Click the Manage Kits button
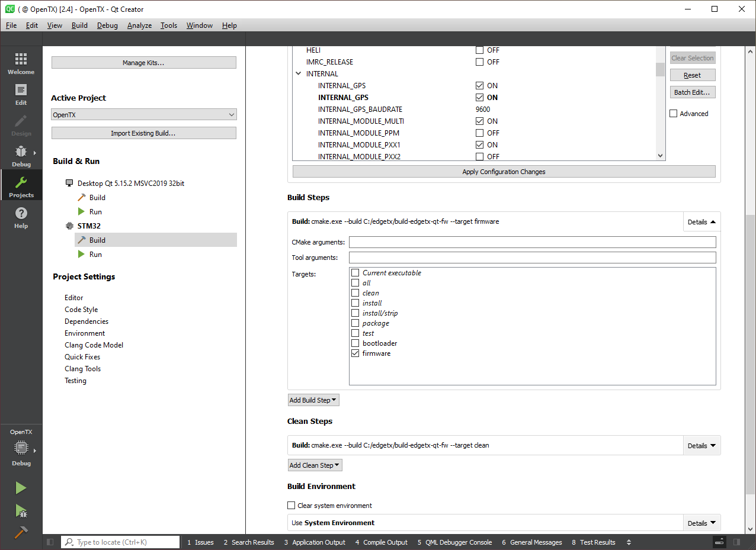Screen dimensions: 756x550 point(143,63)
